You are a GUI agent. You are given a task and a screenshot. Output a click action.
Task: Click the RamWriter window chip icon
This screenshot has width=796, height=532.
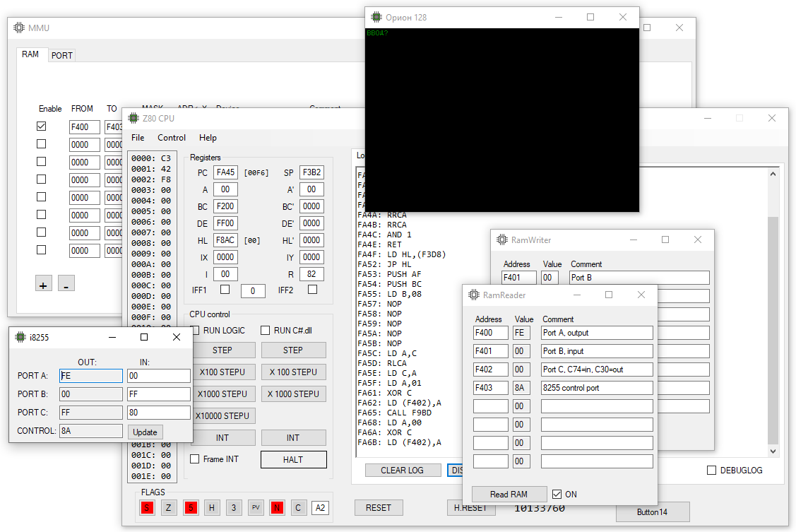(502, 240)
